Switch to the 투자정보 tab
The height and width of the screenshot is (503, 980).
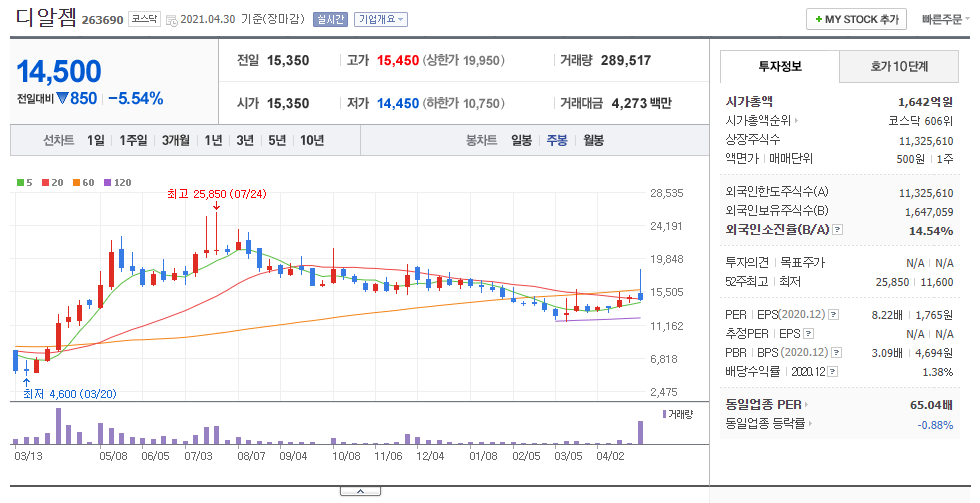click(x=779, y=66)
